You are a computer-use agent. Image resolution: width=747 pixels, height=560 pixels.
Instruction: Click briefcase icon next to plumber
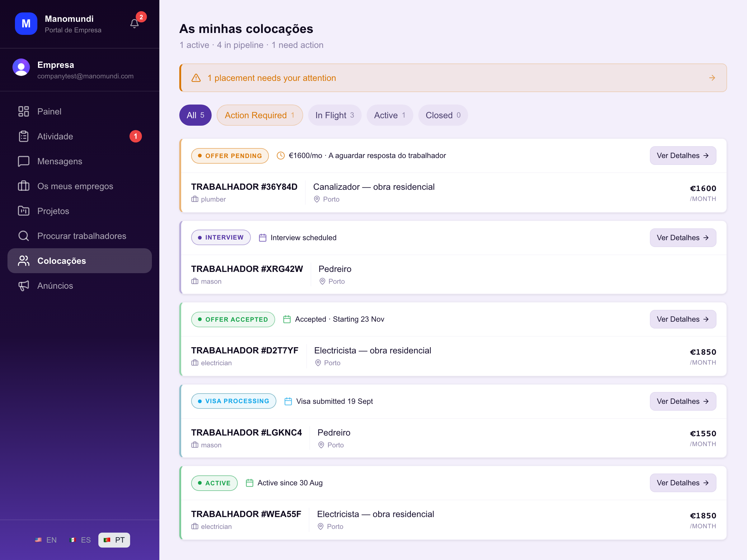coord(195,199)
